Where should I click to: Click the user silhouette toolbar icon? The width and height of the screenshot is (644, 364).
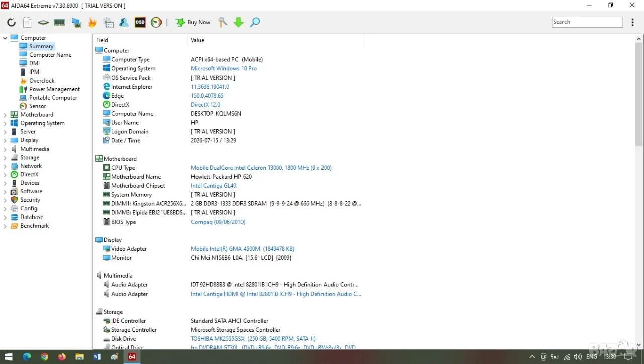coord(124,22)
